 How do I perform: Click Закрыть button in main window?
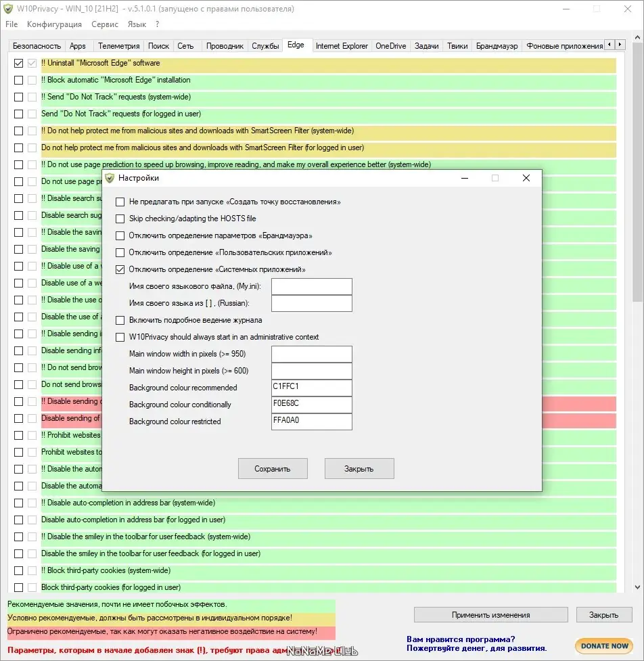(603, 615)
